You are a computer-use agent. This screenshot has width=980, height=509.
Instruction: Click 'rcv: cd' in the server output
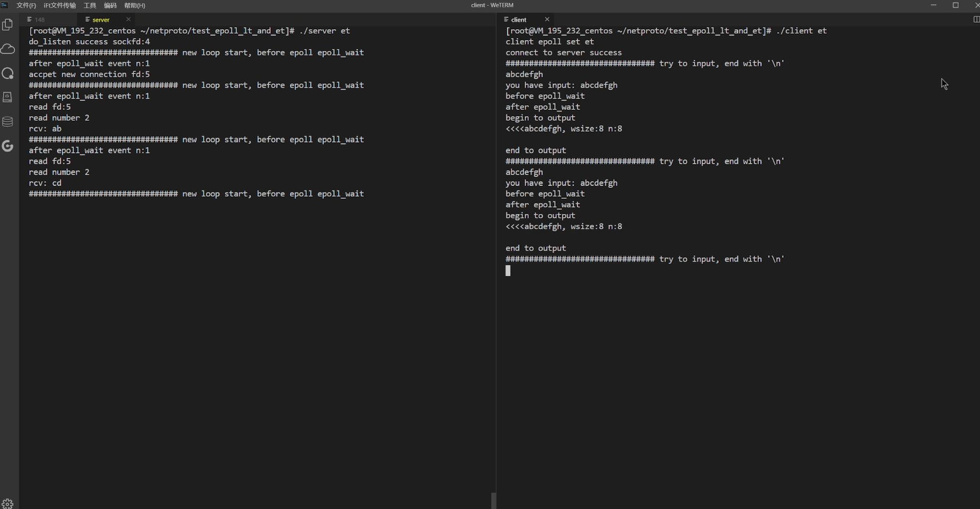pos(45,183)
